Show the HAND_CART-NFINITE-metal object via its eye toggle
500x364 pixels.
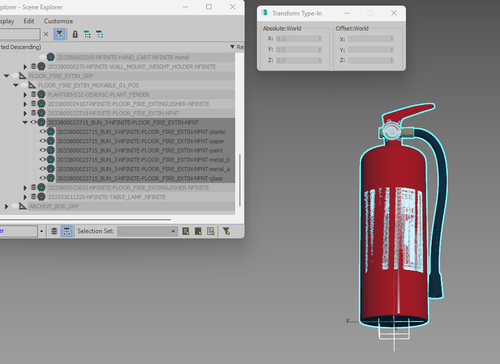[x=42, y=57]
